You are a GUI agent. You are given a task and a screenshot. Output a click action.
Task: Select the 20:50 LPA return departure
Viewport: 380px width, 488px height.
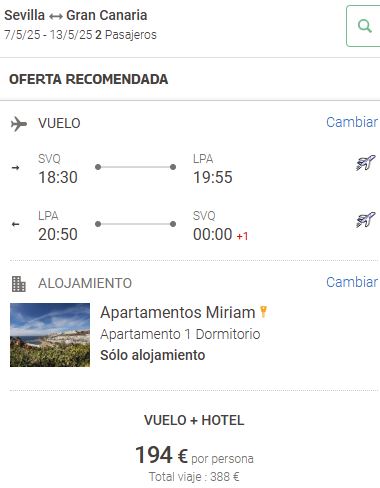(58, 234)
